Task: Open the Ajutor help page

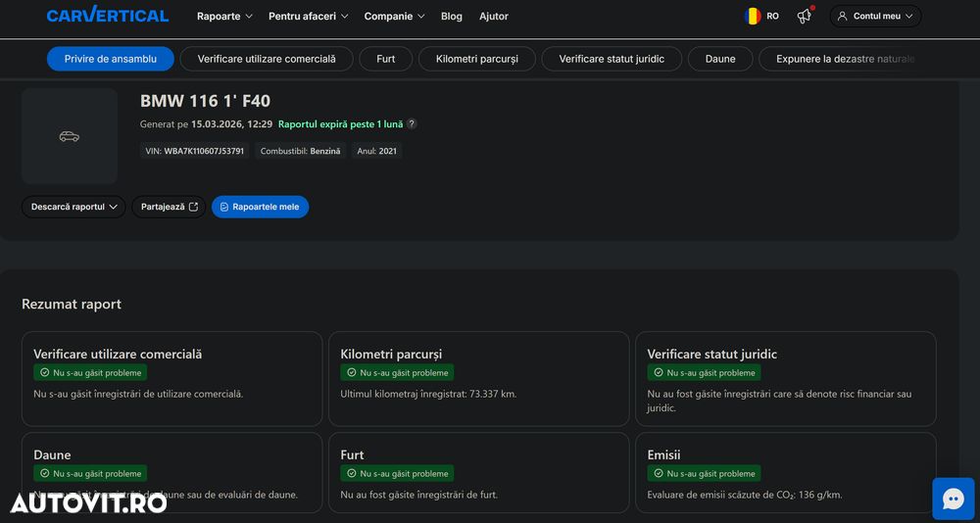Action: [494, 17]
